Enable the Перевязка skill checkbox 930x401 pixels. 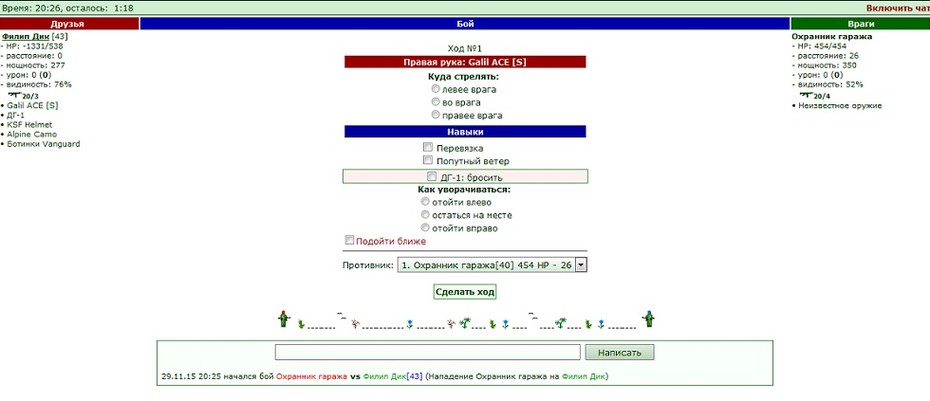coord(427,147)
